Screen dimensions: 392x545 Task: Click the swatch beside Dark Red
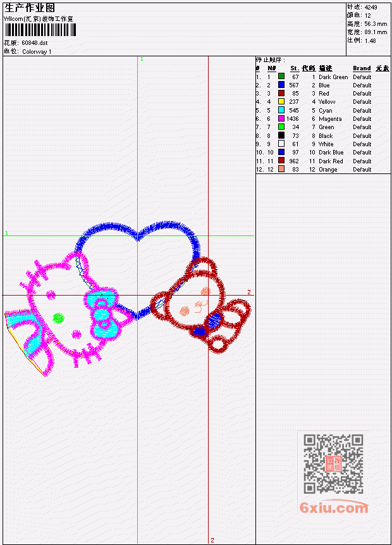point(281,161)
